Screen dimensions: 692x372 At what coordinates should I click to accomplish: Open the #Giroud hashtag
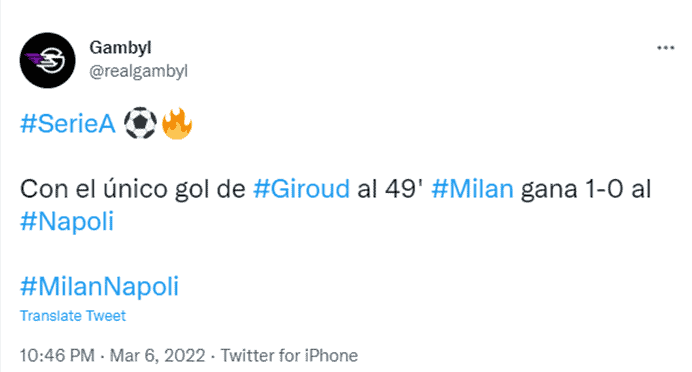301,189
